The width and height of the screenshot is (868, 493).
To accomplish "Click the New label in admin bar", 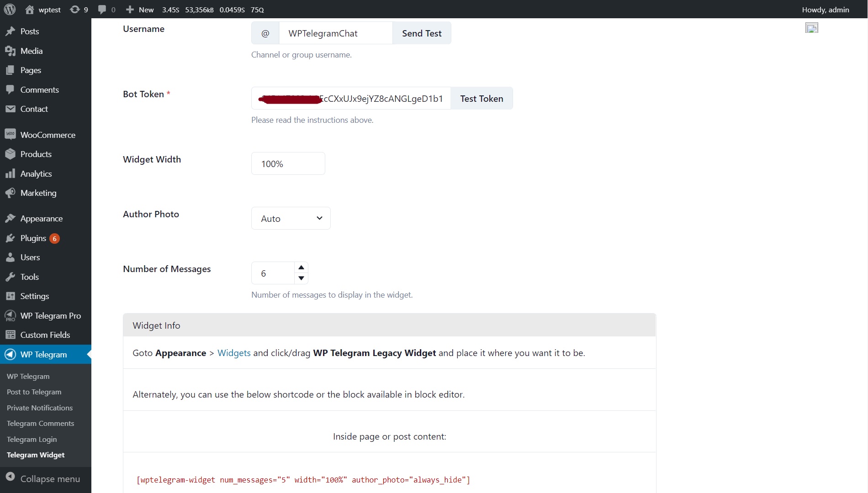I will coord(146,10).
